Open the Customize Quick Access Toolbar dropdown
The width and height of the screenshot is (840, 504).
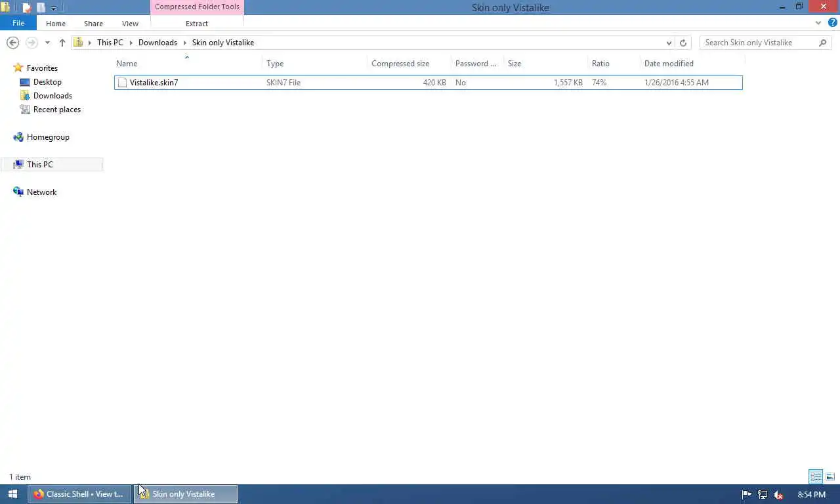pos(54,8)
